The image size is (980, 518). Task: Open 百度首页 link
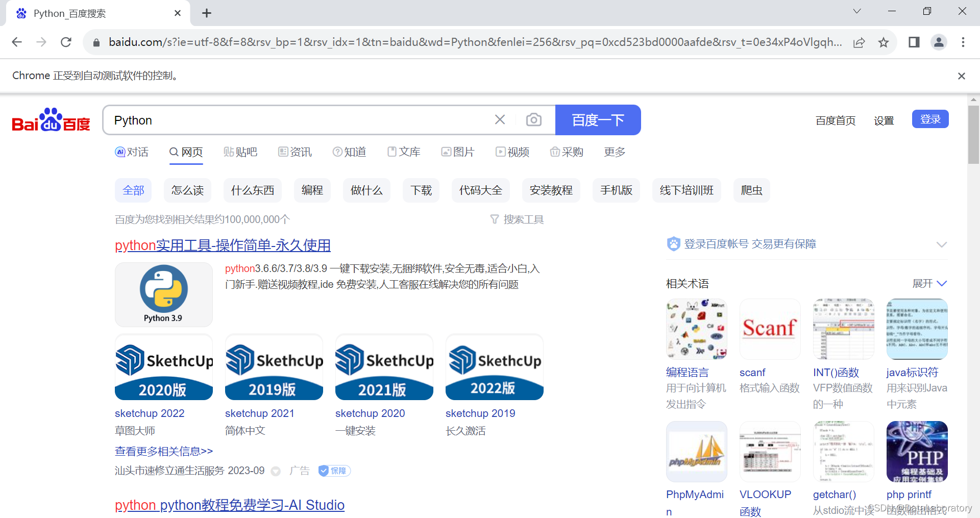coord(836,120)
